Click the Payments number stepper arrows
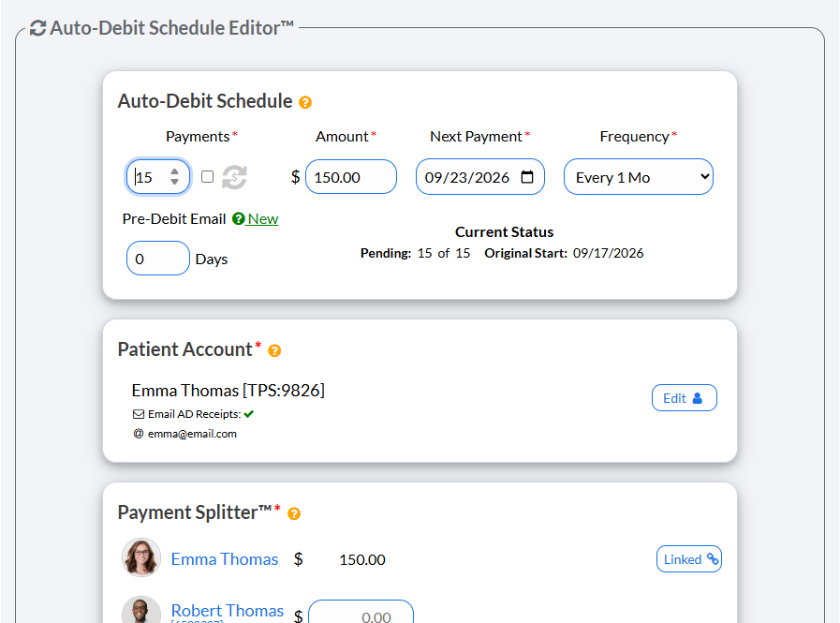The height and width of the screenshot is (623, 840). pyautogui.click(x=174, y=176)
